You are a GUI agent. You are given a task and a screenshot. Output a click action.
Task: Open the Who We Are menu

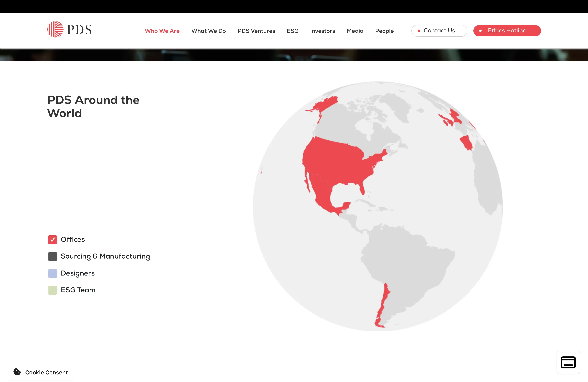click(x=162, y=31)
